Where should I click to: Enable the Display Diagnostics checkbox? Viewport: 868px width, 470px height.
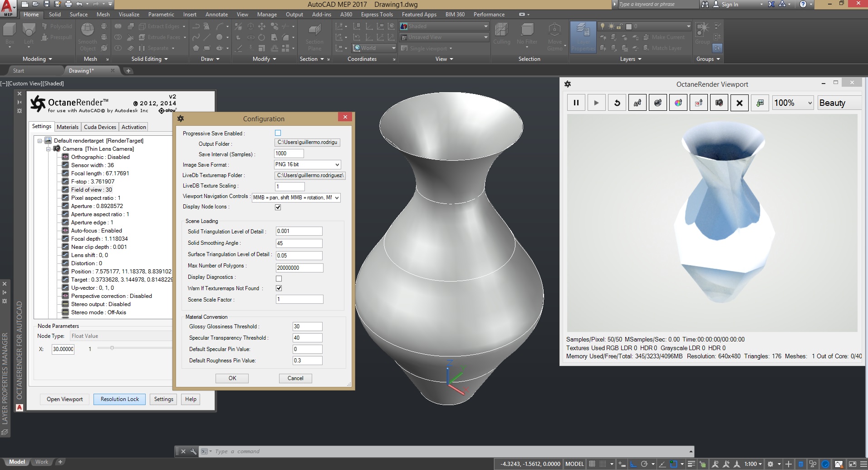point(279,278)
